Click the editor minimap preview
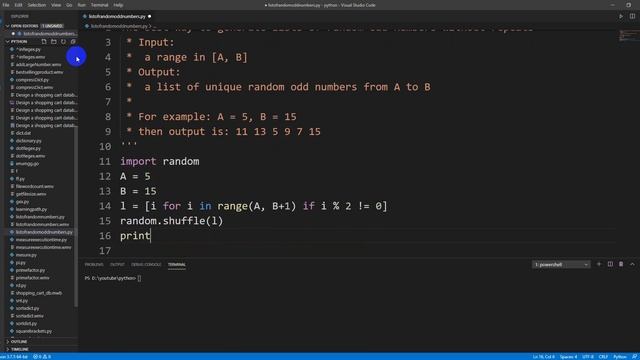 pyautogui.click(x=628, y=36)
